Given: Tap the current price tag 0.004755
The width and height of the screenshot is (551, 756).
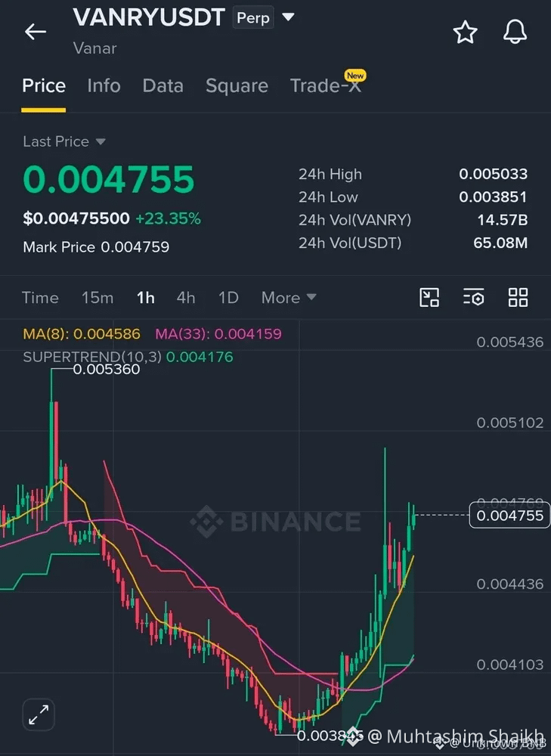Looking at the screenshot, I should [509, 516].
